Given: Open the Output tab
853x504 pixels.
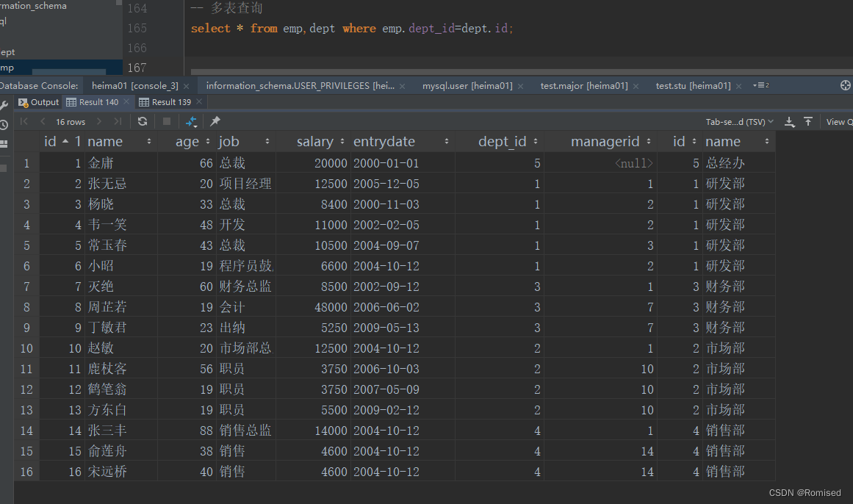Looking at the screenshot, I should [x=38, y=102].
